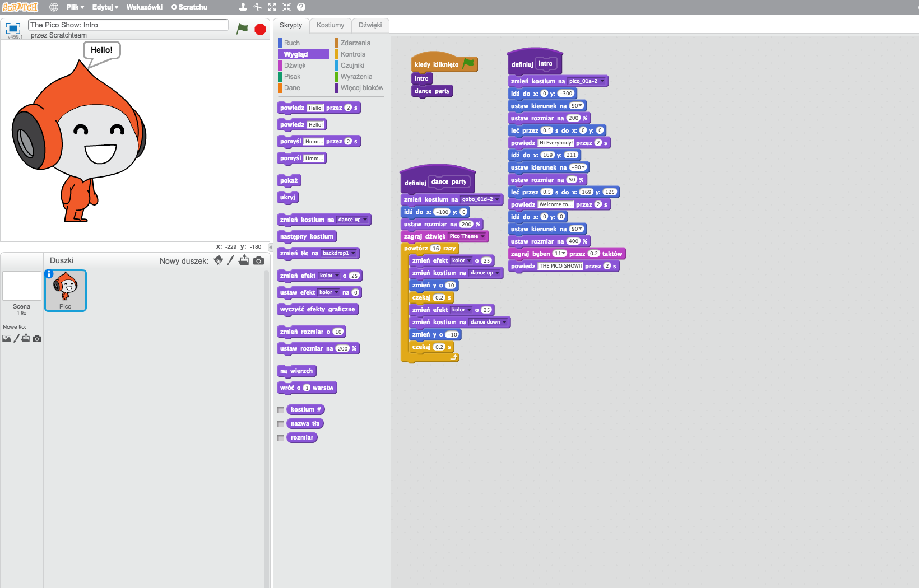Click the na wierzch block

click(x=296, y=371)
